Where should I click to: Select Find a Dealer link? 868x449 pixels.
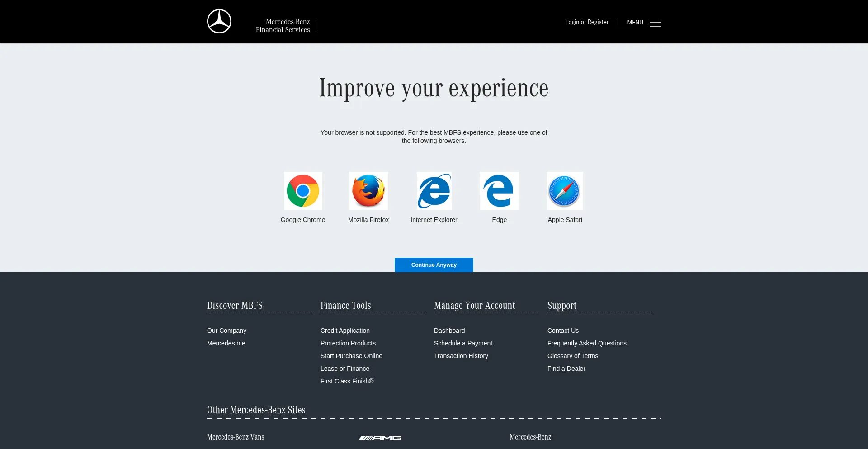point(566,369)
